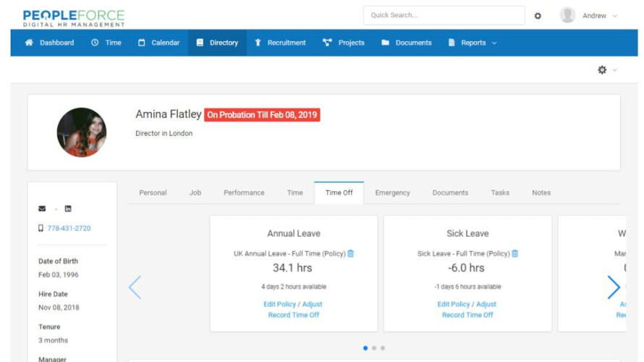Select the third carousel pagination dot
Image resolution: width=644 pixels, height=362 pixels.
tap(383, 348)
